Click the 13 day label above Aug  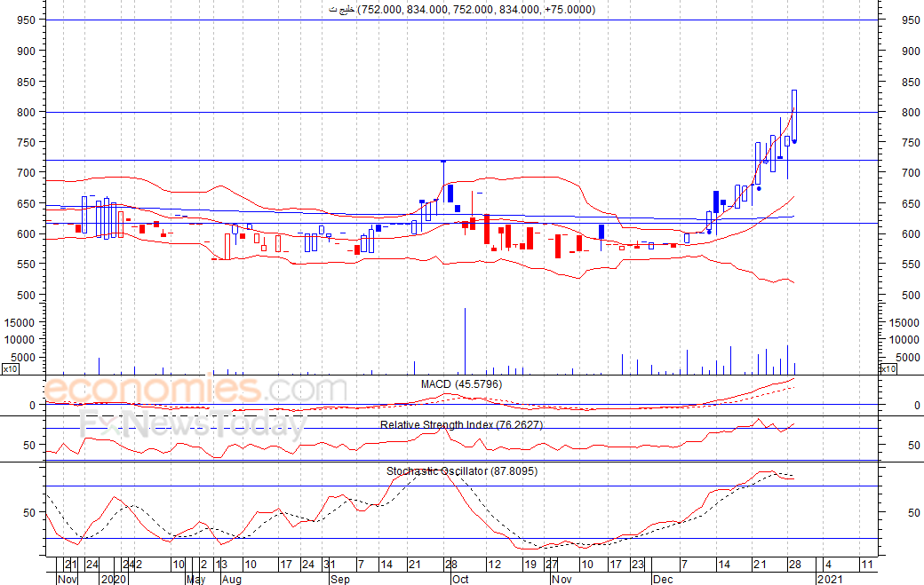[221, 565]
